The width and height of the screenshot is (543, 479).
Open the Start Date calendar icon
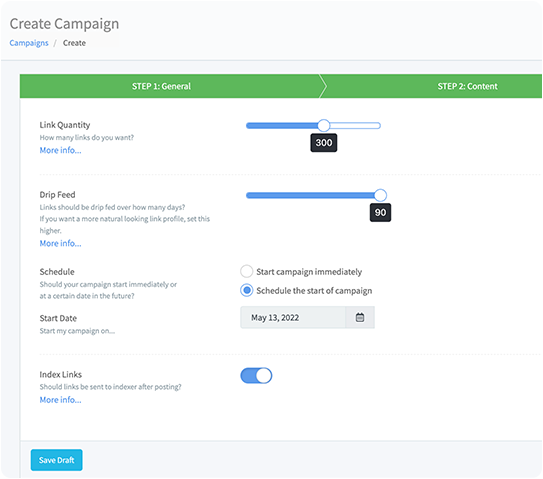point(360,317)
